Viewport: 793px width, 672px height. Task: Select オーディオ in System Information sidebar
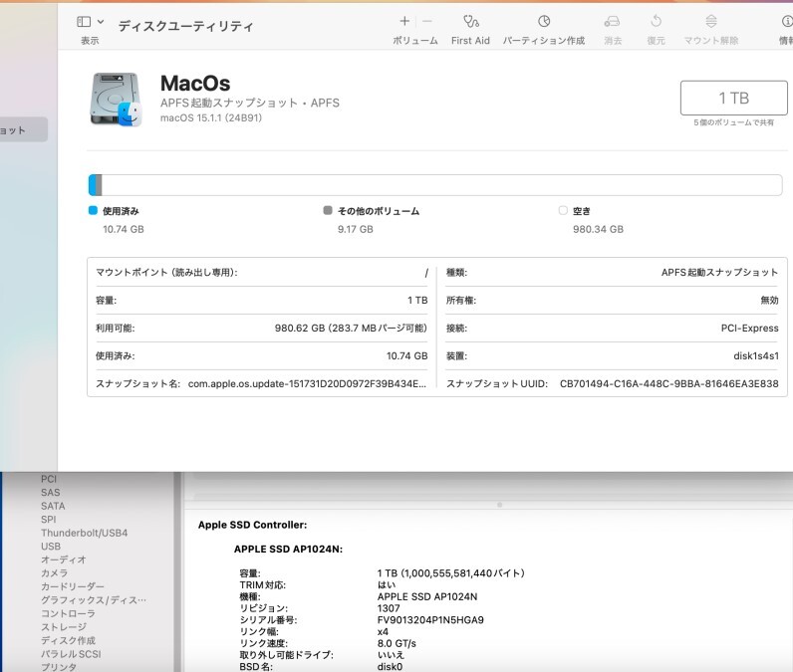tap(64, 560)
